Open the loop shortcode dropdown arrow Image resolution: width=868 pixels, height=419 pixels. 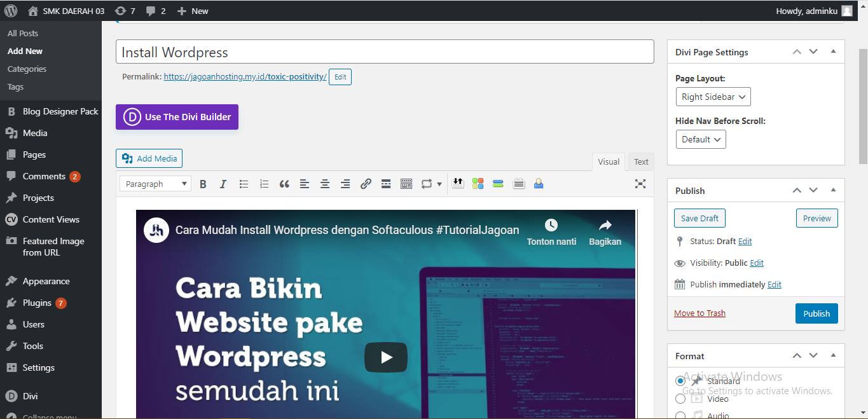pos(439,184)
